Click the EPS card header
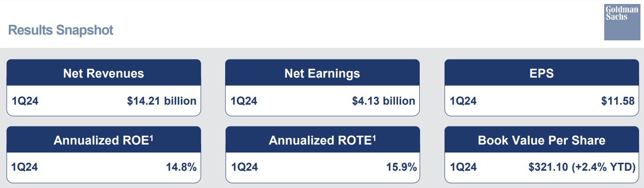The image size is (644, 188). point(541,73)
